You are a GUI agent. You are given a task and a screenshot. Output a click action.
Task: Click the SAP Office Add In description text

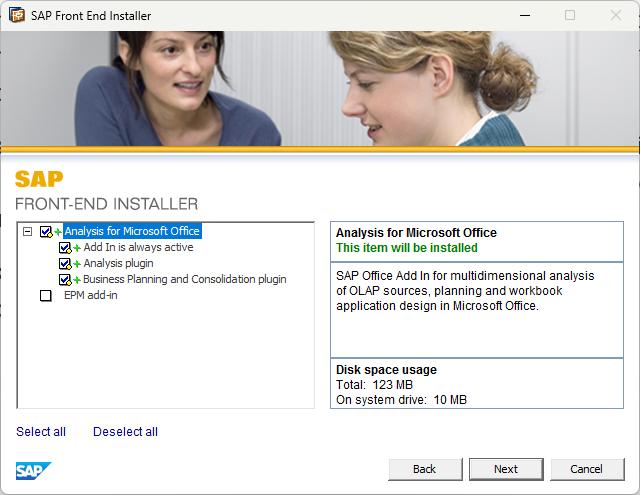tap(465, 291)
